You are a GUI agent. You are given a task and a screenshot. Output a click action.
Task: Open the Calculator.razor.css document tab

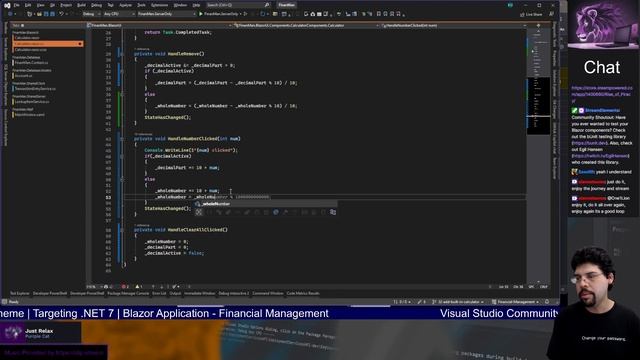click(31, 50)
